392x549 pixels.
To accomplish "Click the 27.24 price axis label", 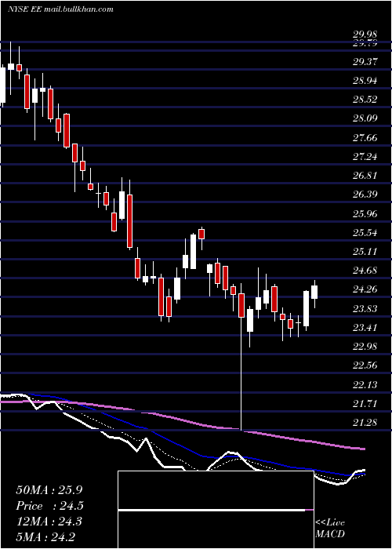I will (x=365, y=157).
